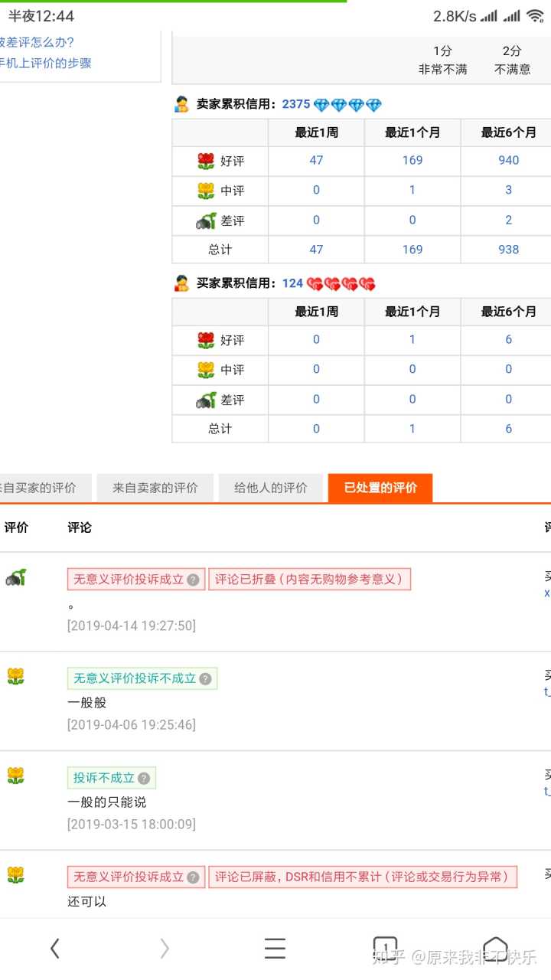Screen dimensions: 551x980
Task: Tap the Wi-Fi icon in status bar
Action: [534, 15]
